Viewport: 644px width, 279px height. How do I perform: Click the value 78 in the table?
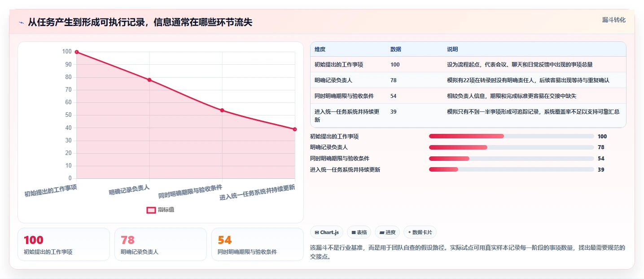pos(394,80)
